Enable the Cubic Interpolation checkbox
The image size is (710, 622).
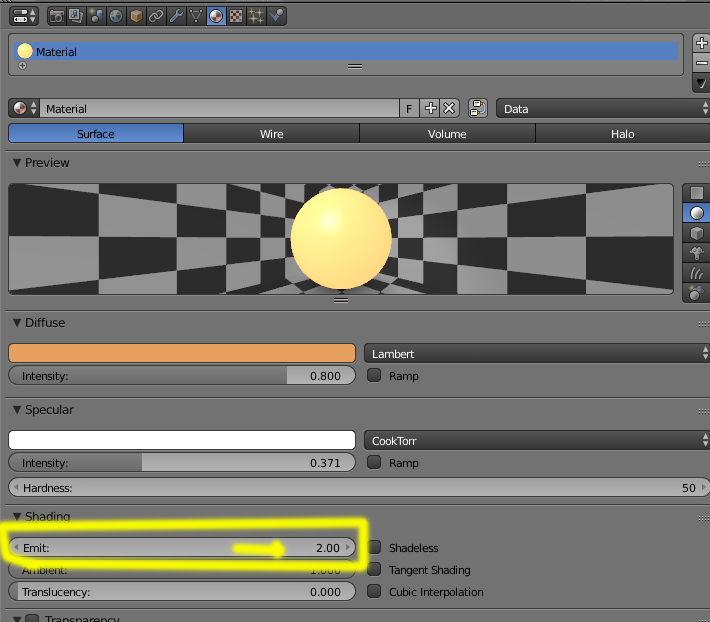click(x=374, y=591)
